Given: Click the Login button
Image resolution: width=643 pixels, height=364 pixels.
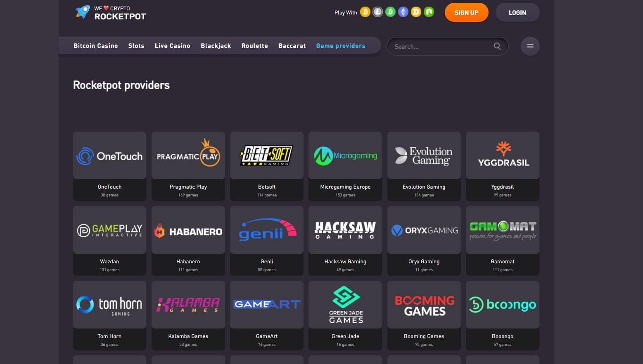Looking at the screenshot, I should (x=517, y=12).
